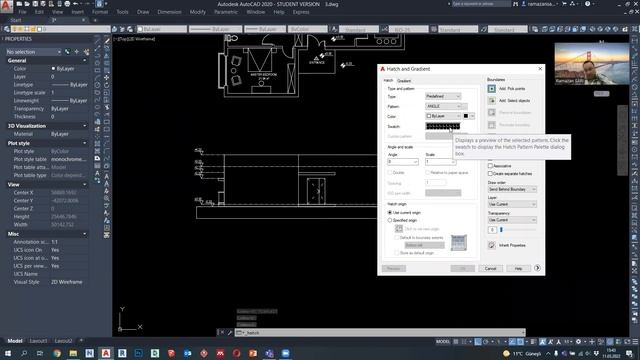Click the Start tab

(x=16, y=20)
